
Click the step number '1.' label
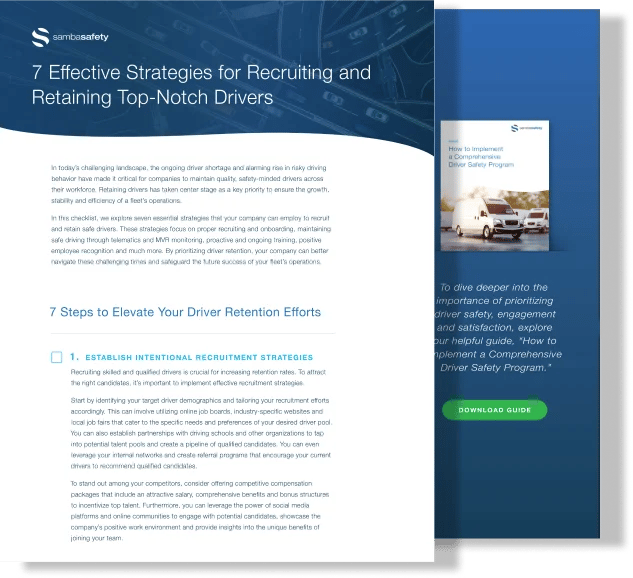(x=75, y=357)
